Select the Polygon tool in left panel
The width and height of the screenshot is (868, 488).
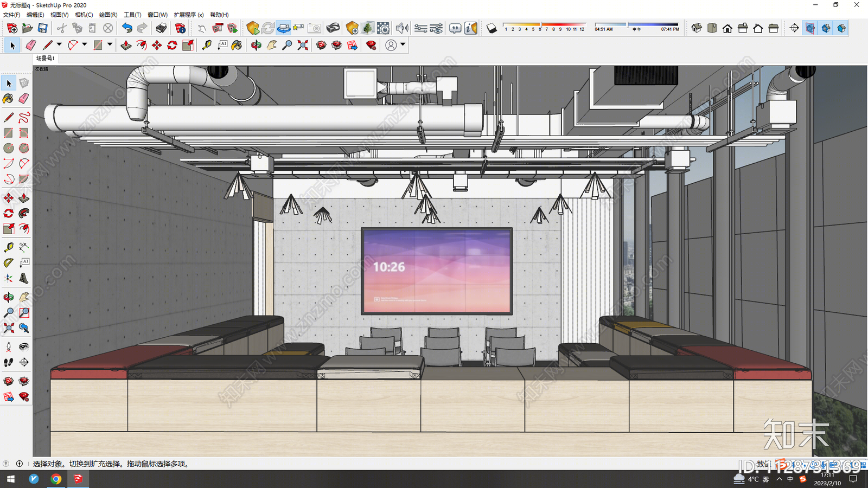(x=24, y=148)
